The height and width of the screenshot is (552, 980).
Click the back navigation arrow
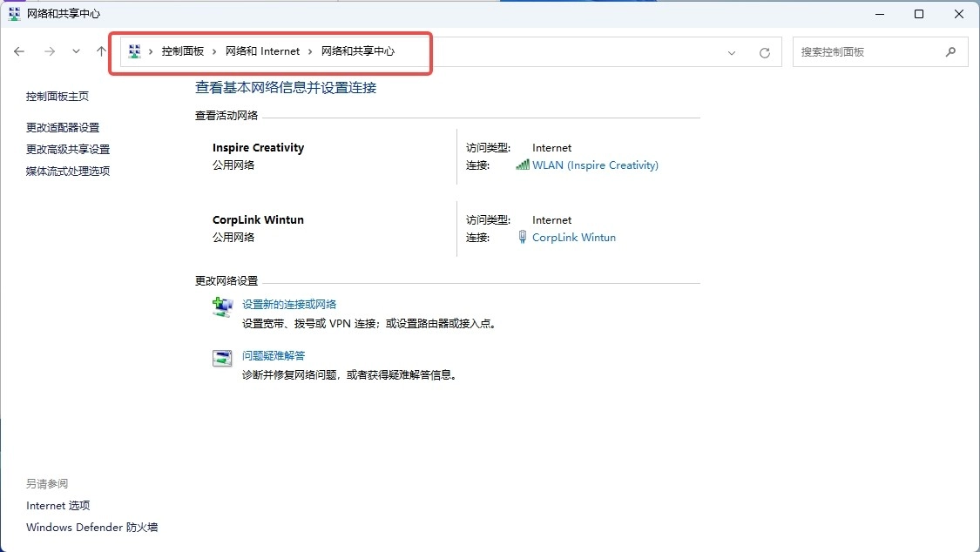click(x=19, y=52)
